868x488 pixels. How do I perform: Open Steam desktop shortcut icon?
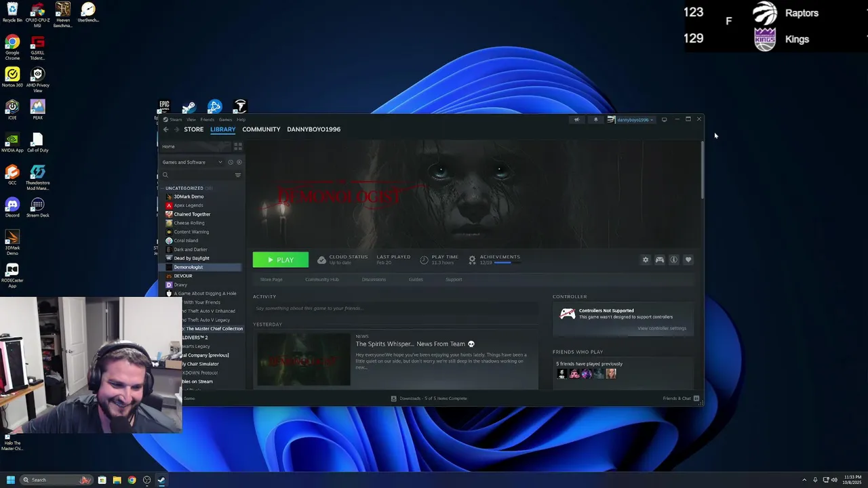pos(189,106)
